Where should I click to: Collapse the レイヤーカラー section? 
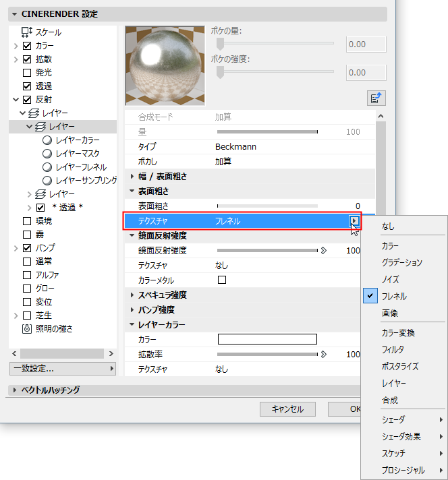(x=132, y=324)
